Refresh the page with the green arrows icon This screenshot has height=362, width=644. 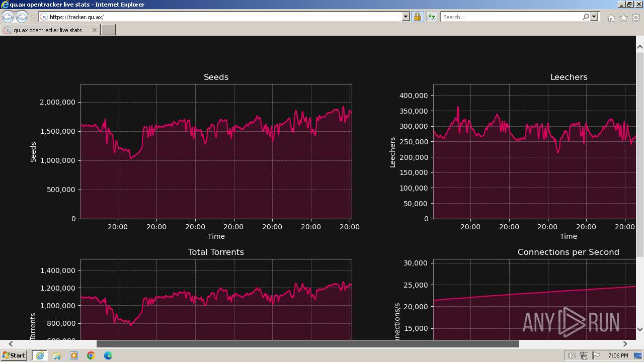click(x=431, y=17)
